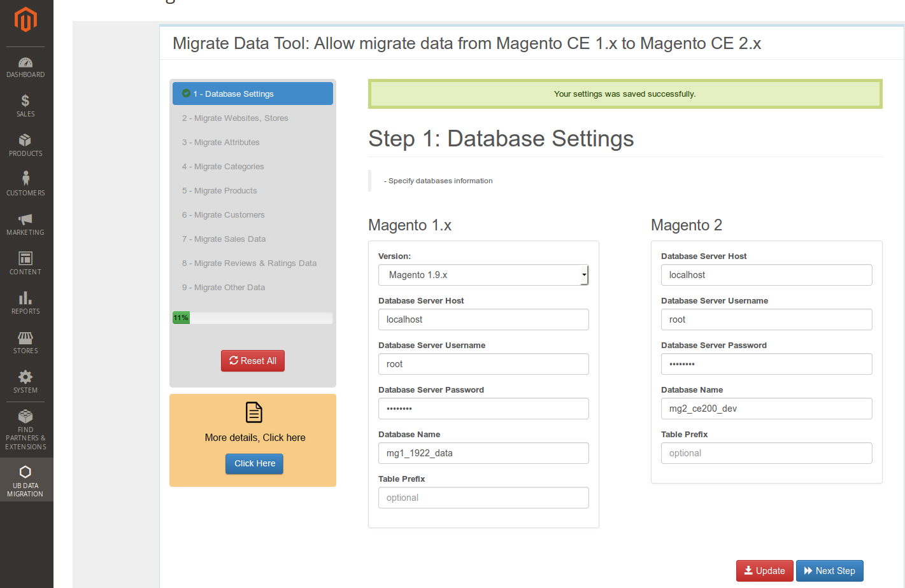Select step 8 - Migrate Reviews & Ratings Data
Viewport: 905px width, 588px height.
tap(253, 263)
